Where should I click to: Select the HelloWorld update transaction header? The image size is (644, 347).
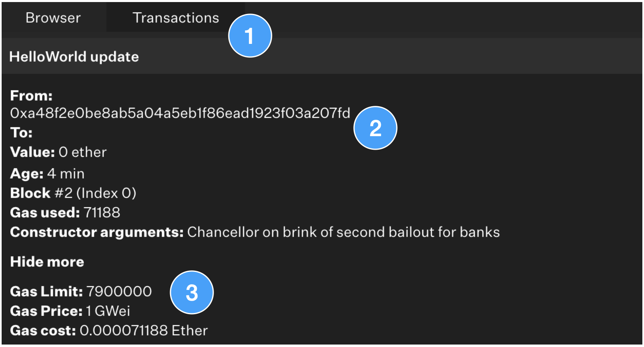(x=322, y=56)
